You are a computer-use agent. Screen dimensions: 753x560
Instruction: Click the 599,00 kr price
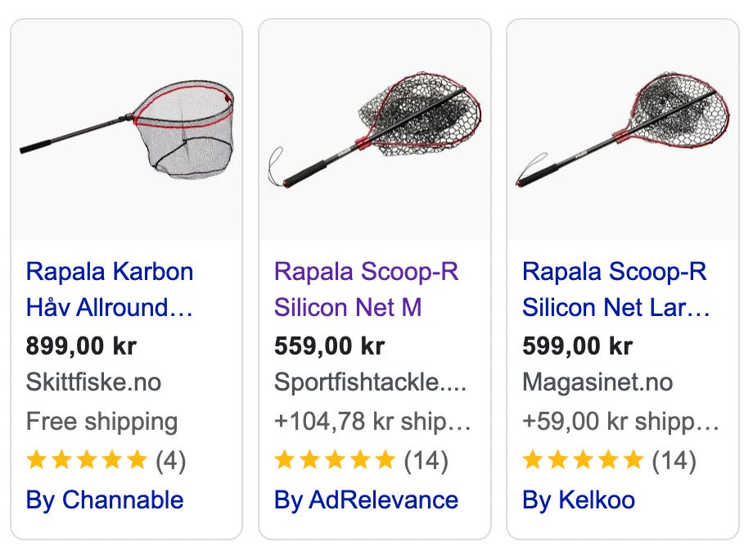coord(577,345)
